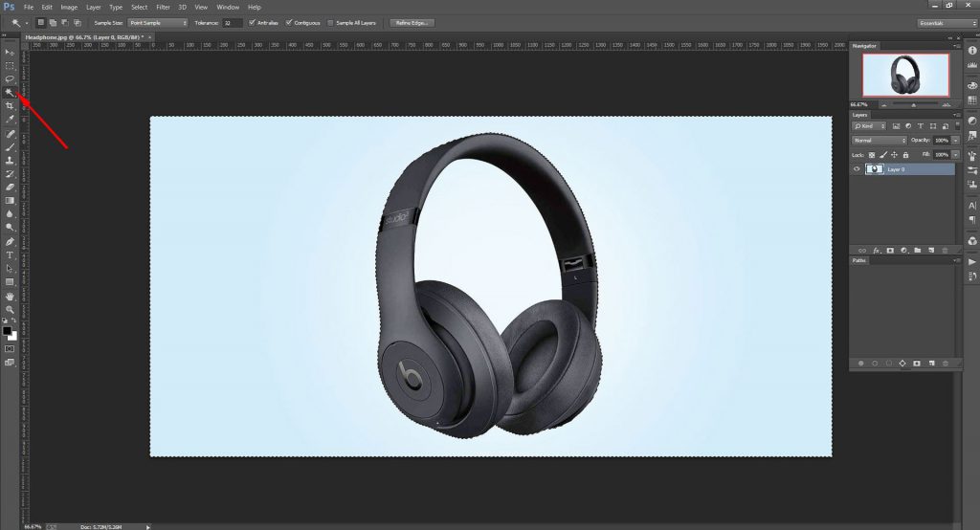Select the Rectangular Marquee tool
980x530 pixels.
[10, 66]
